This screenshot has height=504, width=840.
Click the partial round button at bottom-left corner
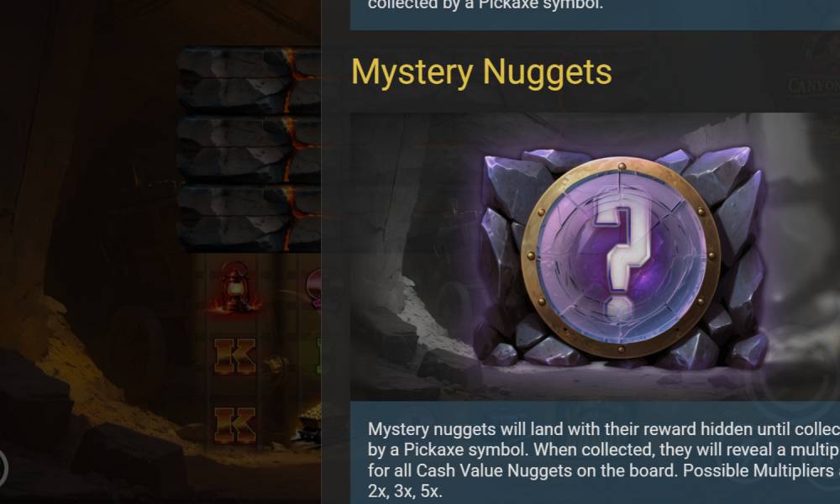pyautogui.click(x=3, y=468)
